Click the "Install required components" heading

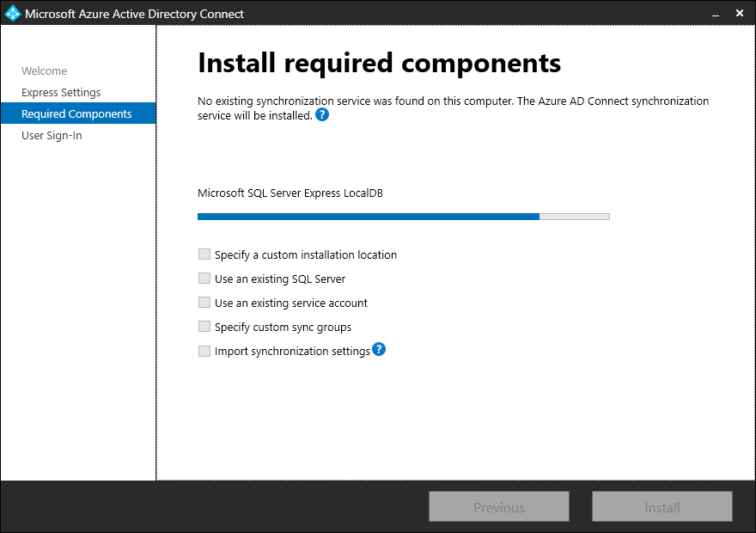coord(379,63)
